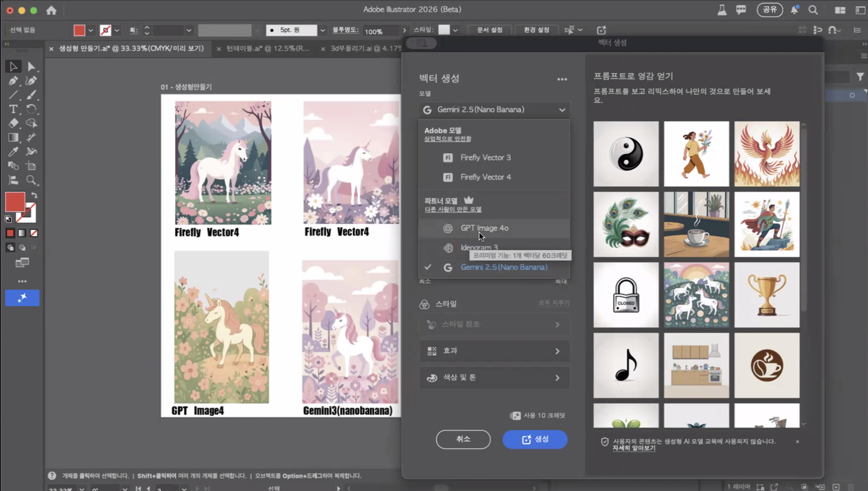Open vector generation panel more options
The image size is (868, 491).
[x=562, y=79]
